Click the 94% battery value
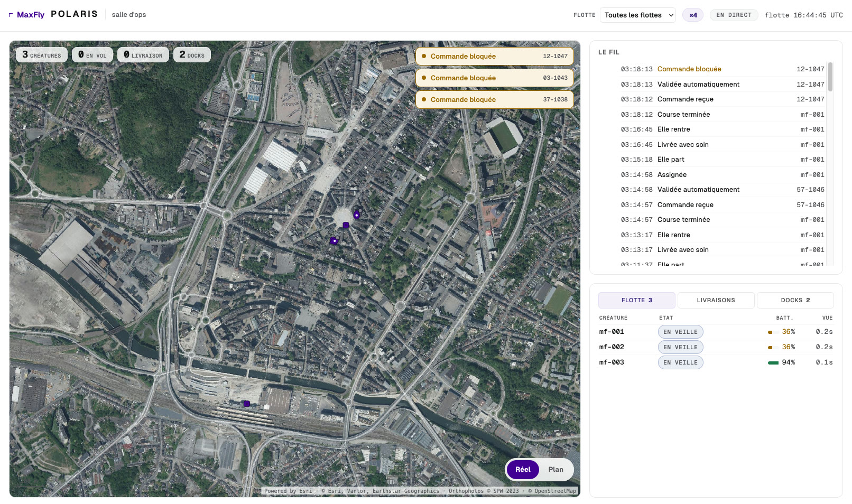Image resolution: width=852 pixels, height=504 pixels. 789,363
